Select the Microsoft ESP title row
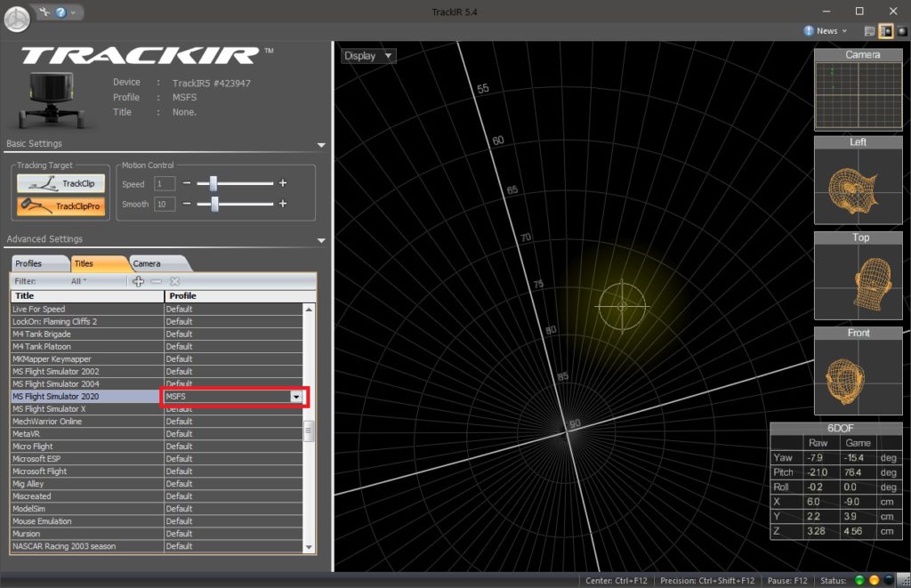911x588 pixels. pos(157,459)
